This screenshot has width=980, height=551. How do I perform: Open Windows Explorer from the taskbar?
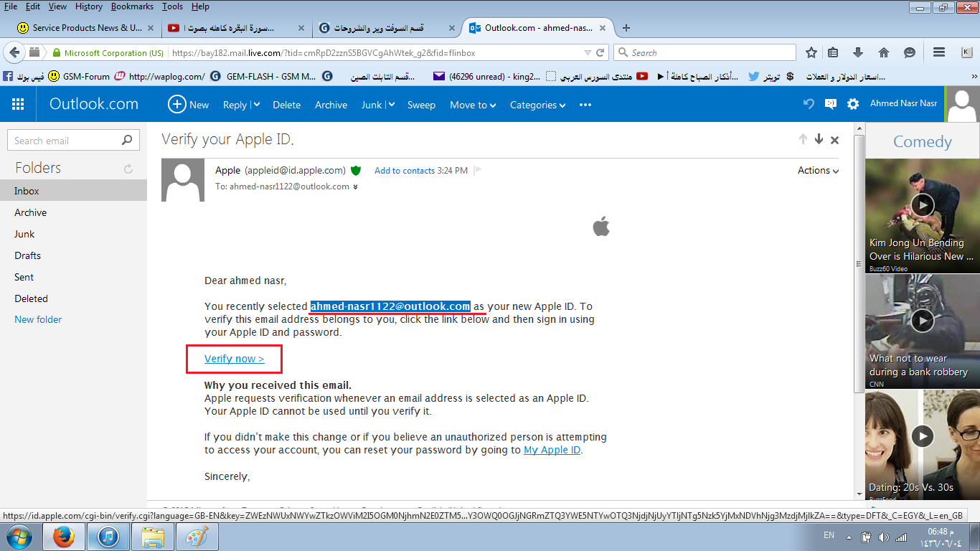(x=152, y=537)
